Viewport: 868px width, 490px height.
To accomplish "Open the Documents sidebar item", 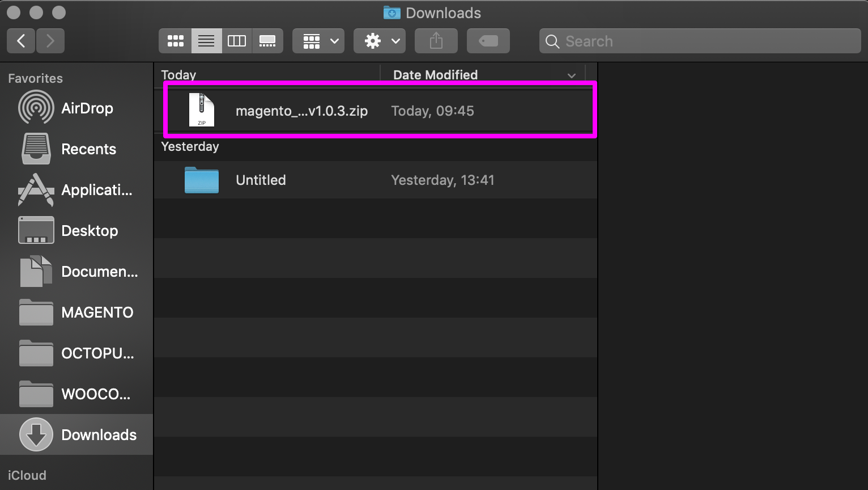I will click(x=76, y=272).
